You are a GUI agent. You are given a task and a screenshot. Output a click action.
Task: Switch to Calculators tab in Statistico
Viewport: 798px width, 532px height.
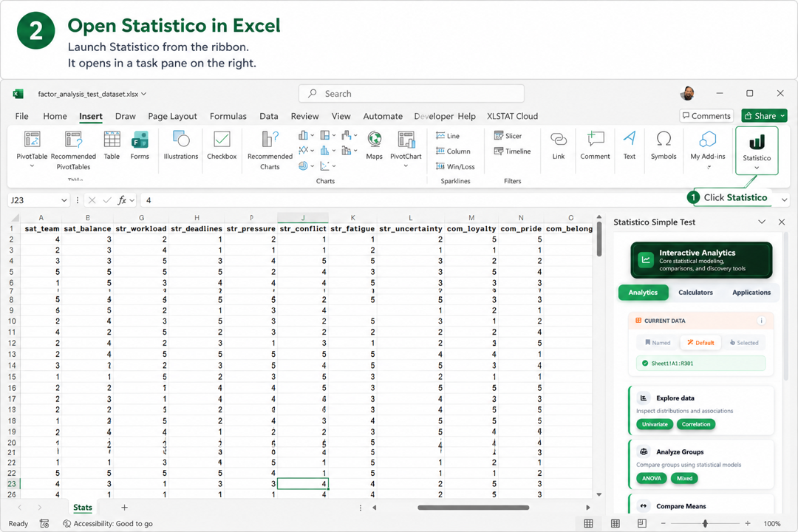point(695,292)
